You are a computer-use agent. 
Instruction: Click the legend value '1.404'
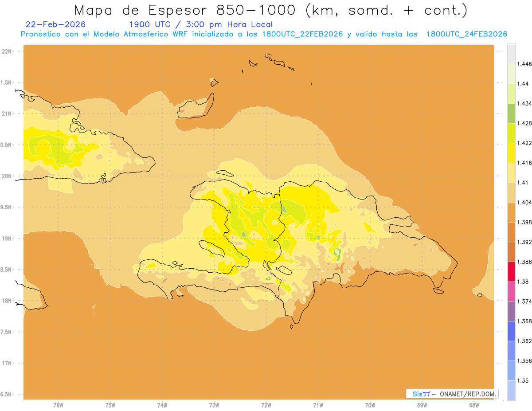tap(524, 203)
